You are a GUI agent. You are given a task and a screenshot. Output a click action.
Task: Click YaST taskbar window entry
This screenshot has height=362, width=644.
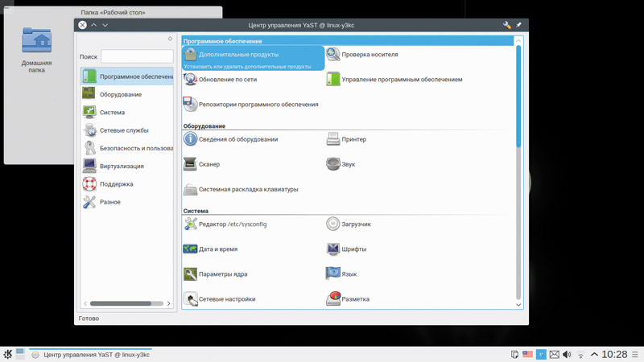pyautogui.click(x=91, y=355)
